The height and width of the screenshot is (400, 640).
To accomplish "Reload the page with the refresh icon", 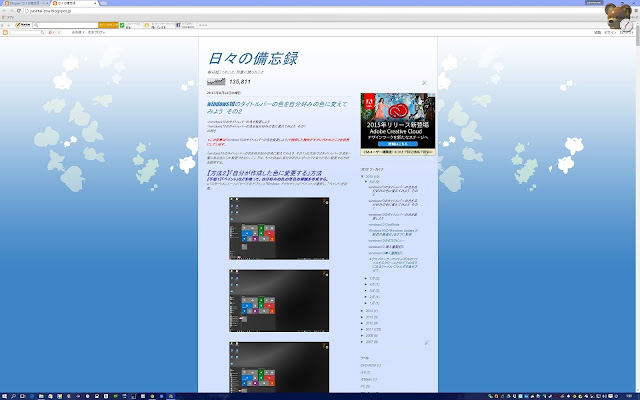I will tap(18, 11).
